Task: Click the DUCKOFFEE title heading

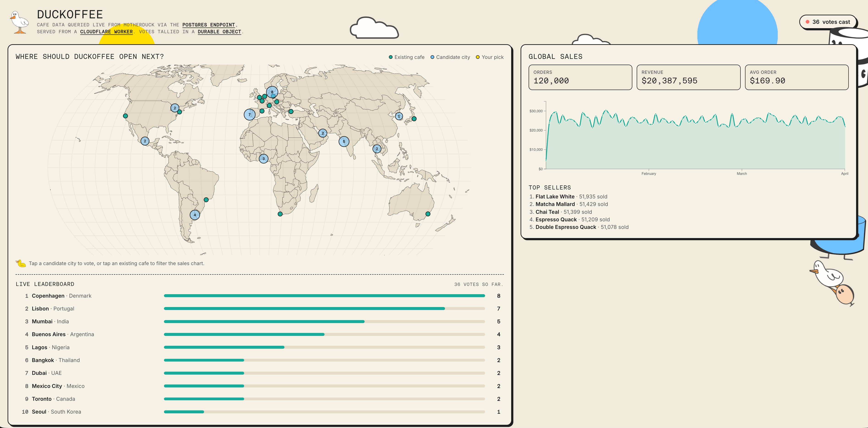Action: tap(70, 14)
